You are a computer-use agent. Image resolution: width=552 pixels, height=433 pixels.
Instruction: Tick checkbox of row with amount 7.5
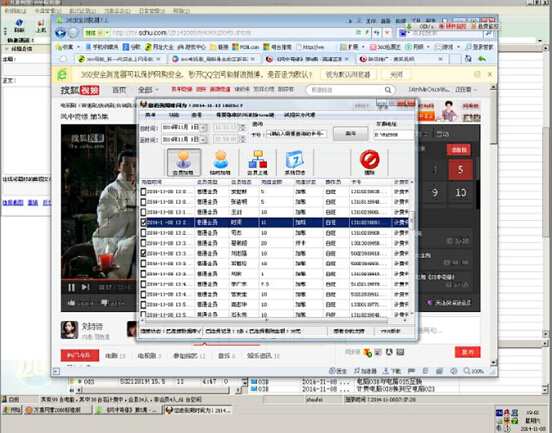(x=143, y=284)
